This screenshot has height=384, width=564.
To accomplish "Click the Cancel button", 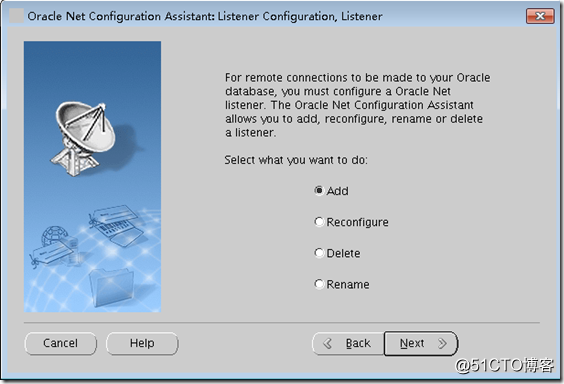I will pos(60,343).
